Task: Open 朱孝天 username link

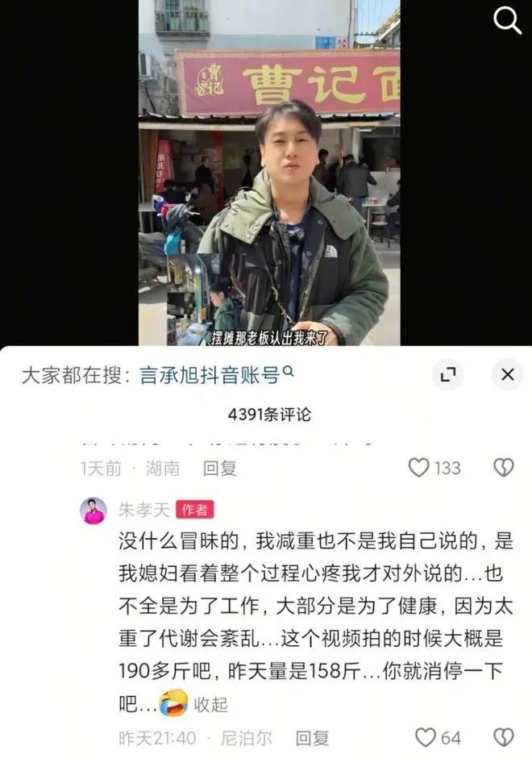Action: click(x=143, y=510)
